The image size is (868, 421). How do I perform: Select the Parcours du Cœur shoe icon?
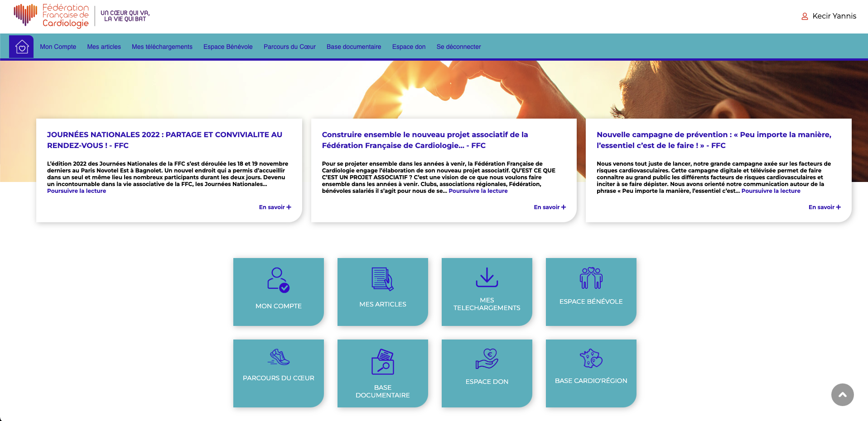pyautogui.click(x=278, y=357)
